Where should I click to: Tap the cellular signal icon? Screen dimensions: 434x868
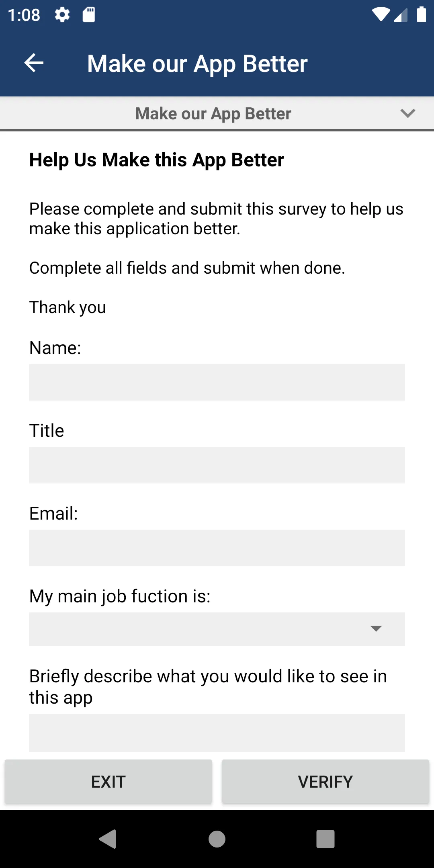(x=401, y=15)
